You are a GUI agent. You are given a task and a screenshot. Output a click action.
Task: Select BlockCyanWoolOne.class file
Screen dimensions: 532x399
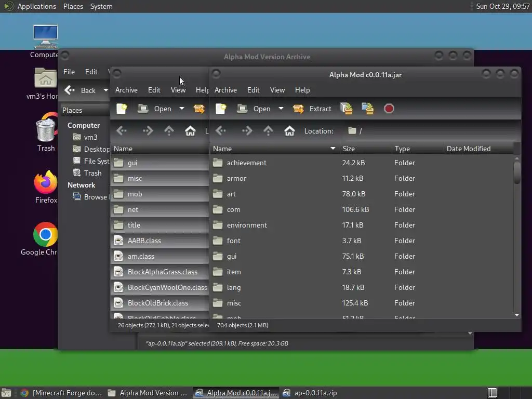(x=160, y=288)
